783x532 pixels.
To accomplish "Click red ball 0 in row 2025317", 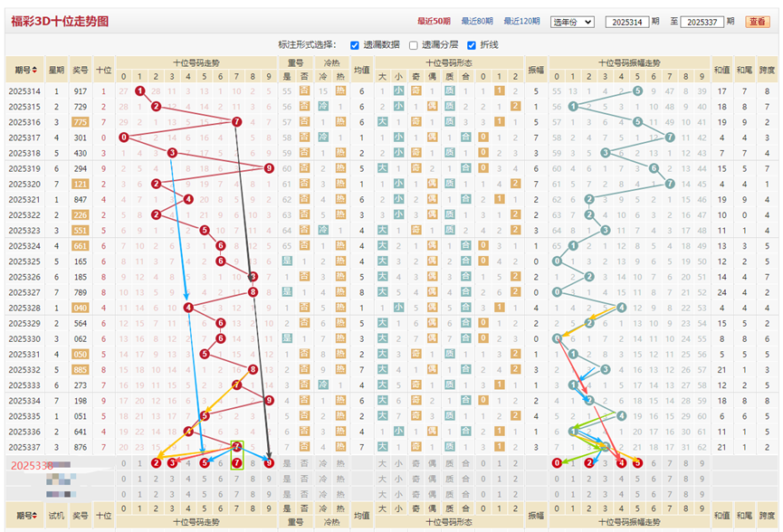I will tap(124, 138).
